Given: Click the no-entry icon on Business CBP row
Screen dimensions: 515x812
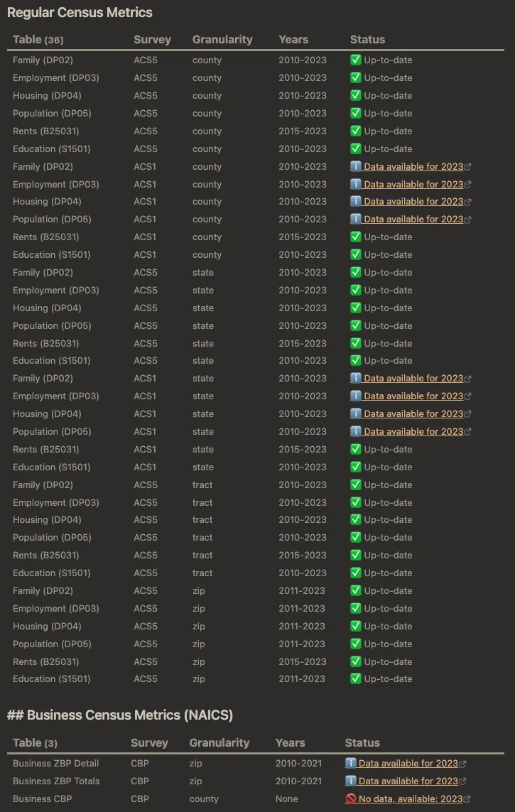Looking at the screenshot, I should (350, 799).
